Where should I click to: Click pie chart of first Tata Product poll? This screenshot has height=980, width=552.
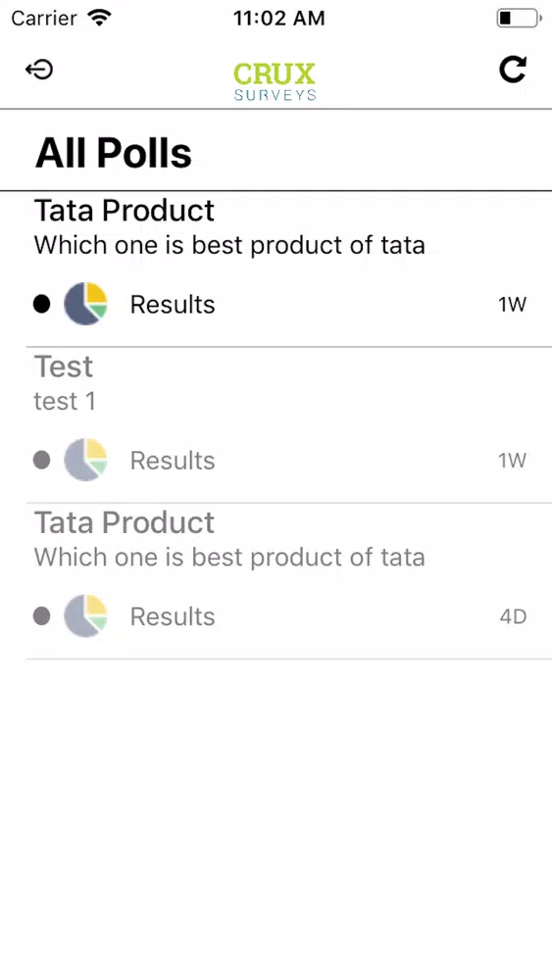tap(85, 304)
